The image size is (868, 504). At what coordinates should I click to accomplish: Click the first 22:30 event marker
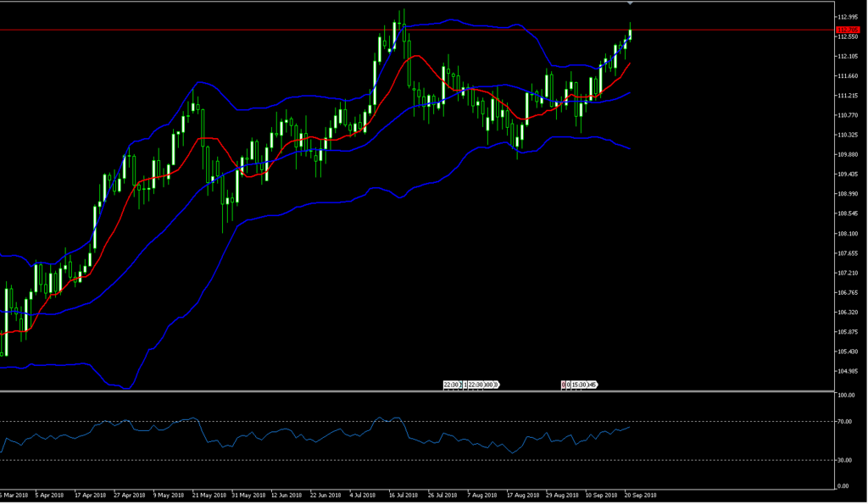tap(452, 385)
